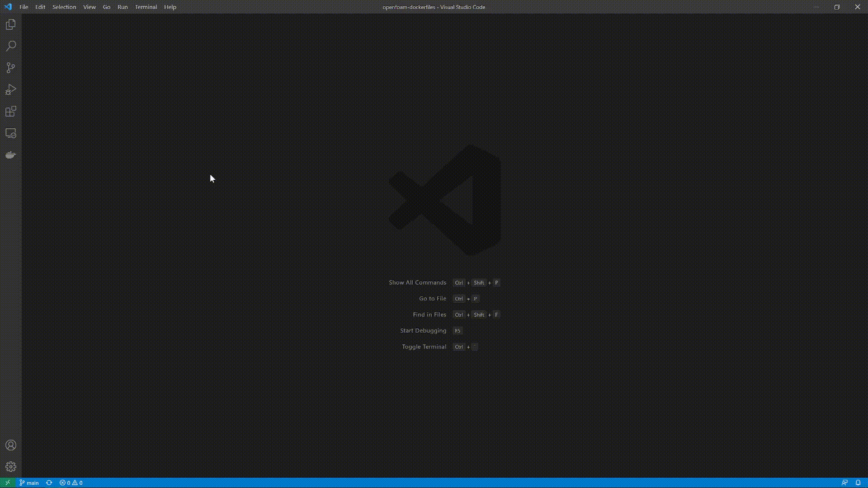Open the Run and Debug panel
868x488 pixels.
11,89
